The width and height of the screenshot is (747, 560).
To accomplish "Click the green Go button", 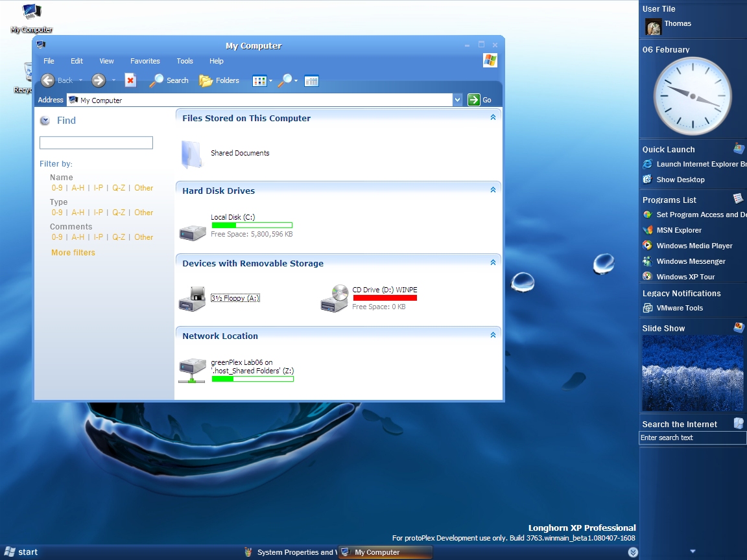I will coord(480,100).
